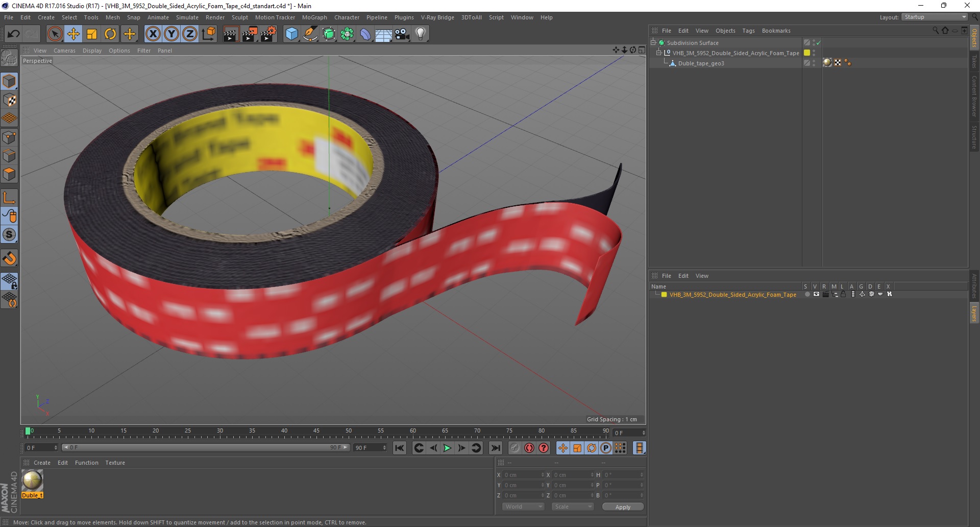Click Render View clapperboard icon
Image resolution: width=980 pixels, height=527 pixels.
(x=231, y=34)
